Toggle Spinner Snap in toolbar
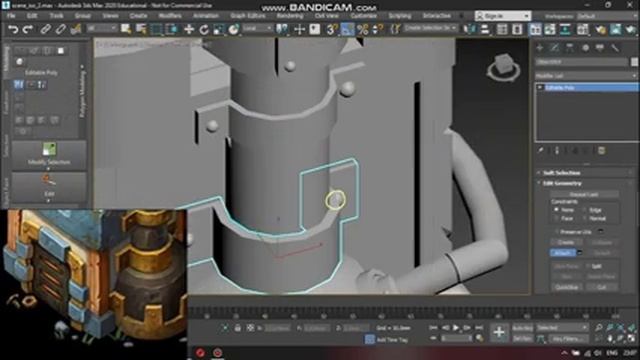This screenshot has height=360, width=640. point(378,29)
